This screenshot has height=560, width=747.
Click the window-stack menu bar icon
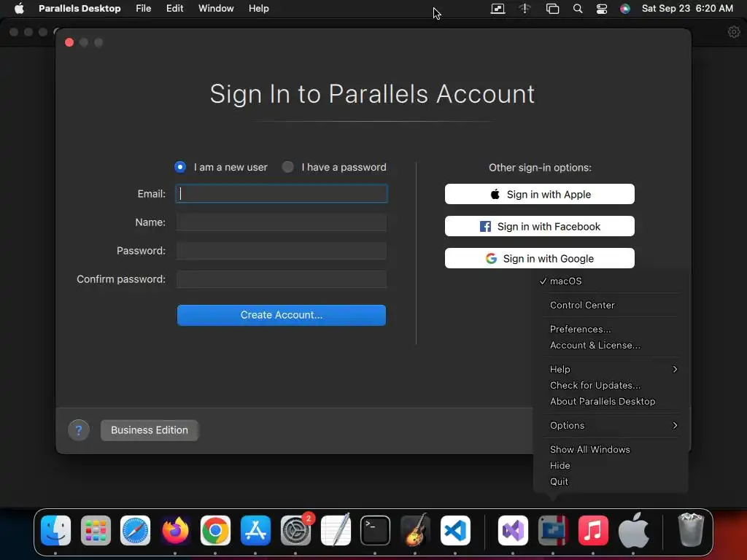tap(552, 9)
